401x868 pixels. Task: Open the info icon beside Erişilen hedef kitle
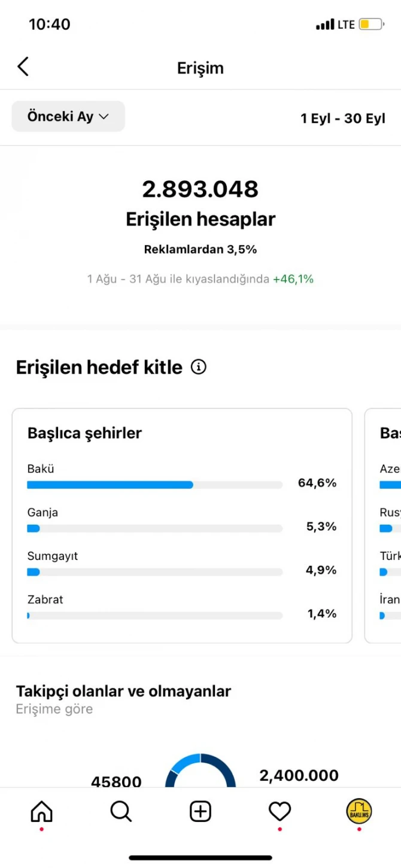(198, 367)
